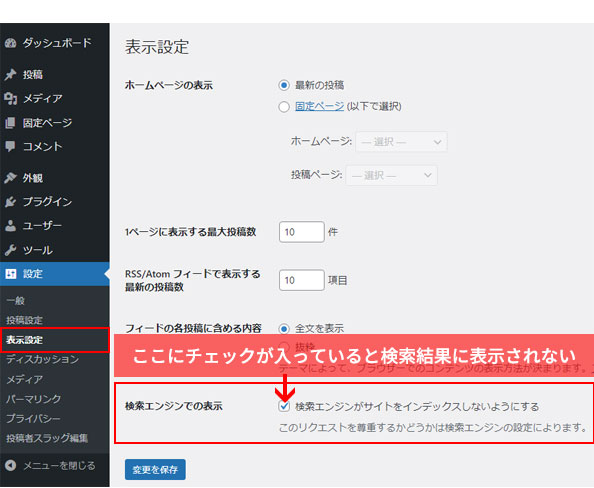Viewport: 594px width, 488px height.
Task: Click the 検索エンジンでの表示 label
Action: point(174,406)
